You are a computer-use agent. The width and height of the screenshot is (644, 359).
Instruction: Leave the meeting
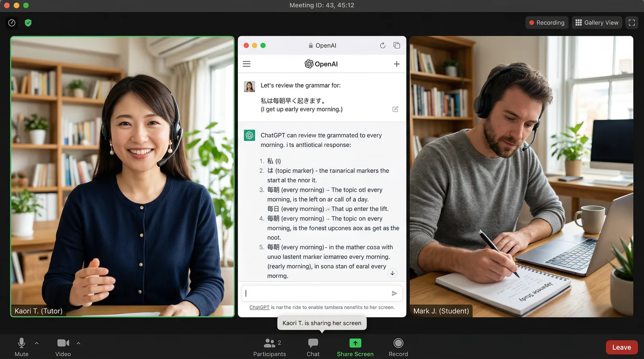pyautogui.click(x=621, y=347)
